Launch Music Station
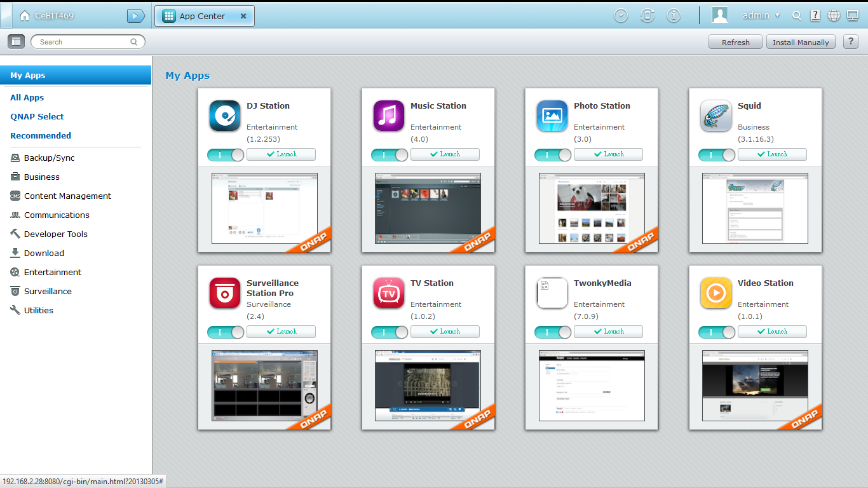The image size is (868, 488). (445, 154)
